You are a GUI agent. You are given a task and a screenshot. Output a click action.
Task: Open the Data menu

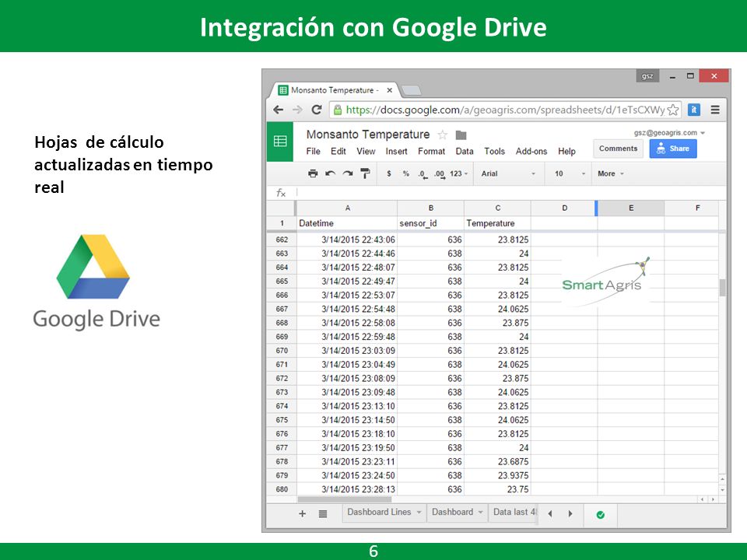tap(465, 152)
